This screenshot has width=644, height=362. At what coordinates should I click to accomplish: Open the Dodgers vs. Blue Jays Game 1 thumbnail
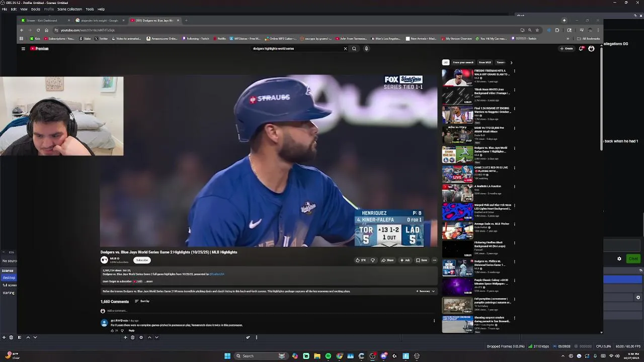point(457,154)
